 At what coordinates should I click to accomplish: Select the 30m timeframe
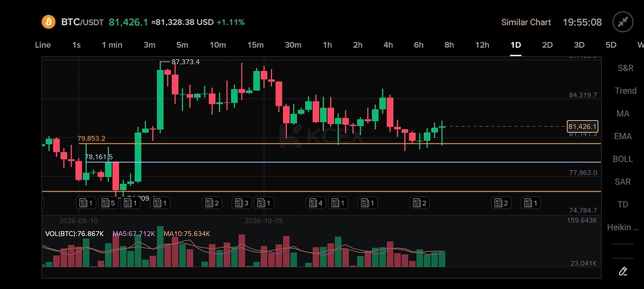(x=293, y=45)
